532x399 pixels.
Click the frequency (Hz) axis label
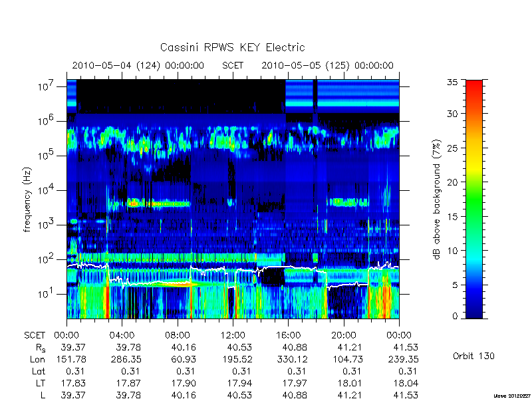[x=27, y=199]
